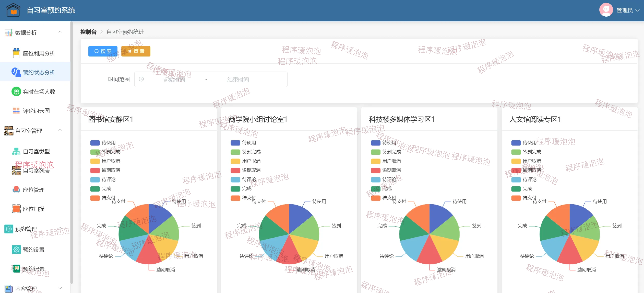
Task: Click the 预约记录 notebook icon
Action: coord(16,269)
